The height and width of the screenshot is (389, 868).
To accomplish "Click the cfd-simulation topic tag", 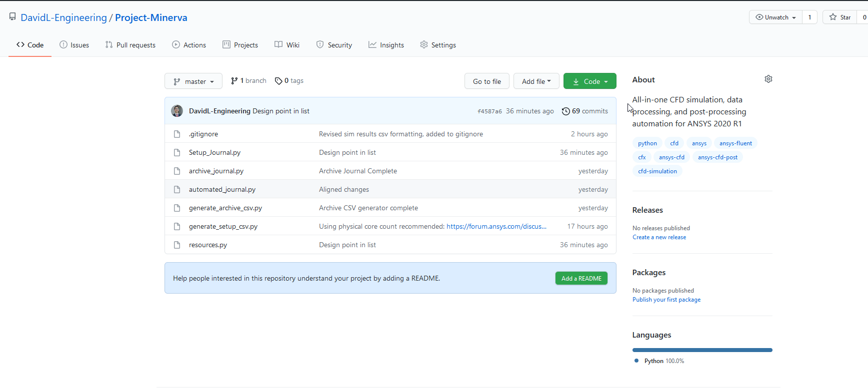I will pyautogui.click(x=657, y=171).
